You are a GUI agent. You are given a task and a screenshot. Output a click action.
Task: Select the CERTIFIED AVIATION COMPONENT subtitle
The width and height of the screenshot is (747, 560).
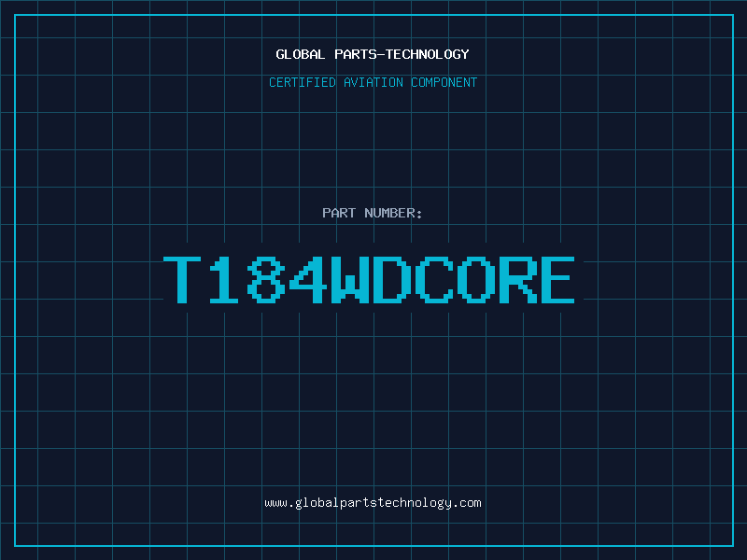tap(373, 83)
